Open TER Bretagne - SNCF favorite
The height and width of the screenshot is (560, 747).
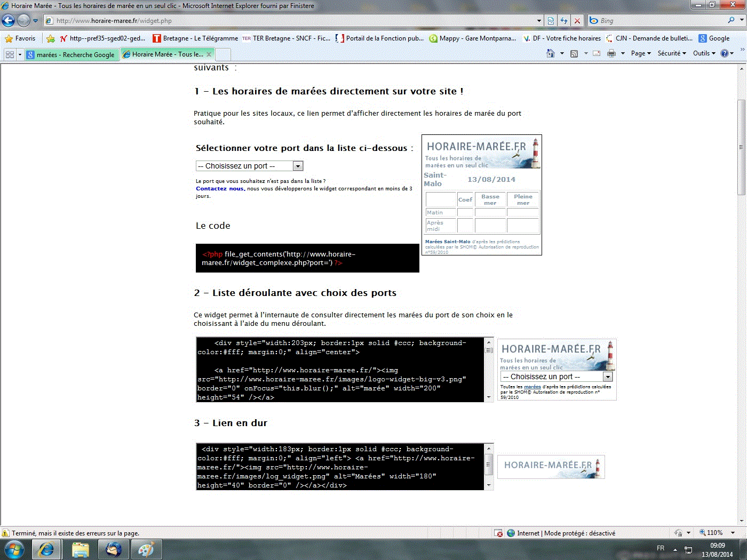click(286, 38)
